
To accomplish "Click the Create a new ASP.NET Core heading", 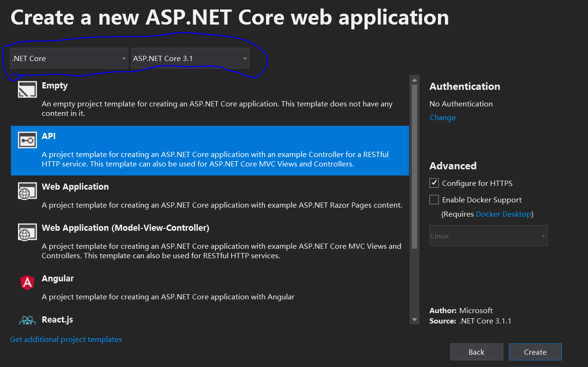I will pyautogui.click(x=230, y=18).
